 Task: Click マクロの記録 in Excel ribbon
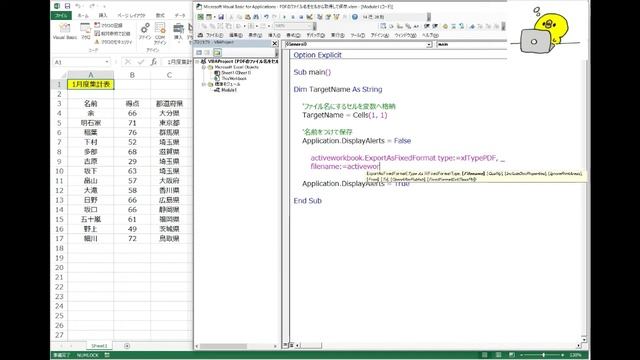pyautogui.click(x=108, y=25)
